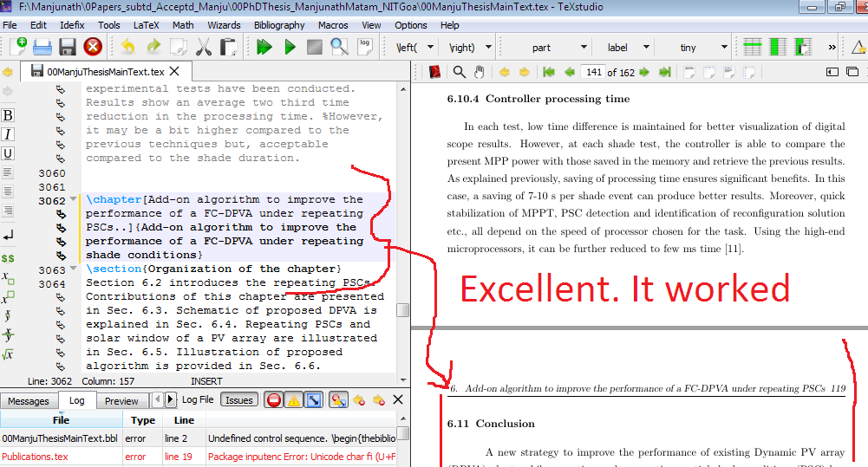Close document using red X icon
The image size is (868, 467).
tap(93, 47)
